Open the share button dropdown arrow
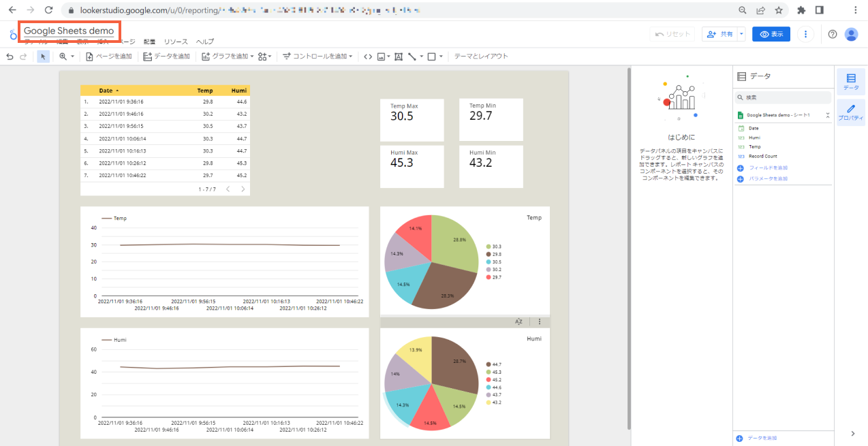The width and height of the screenshot is (868, 446). tap(741, 34)
